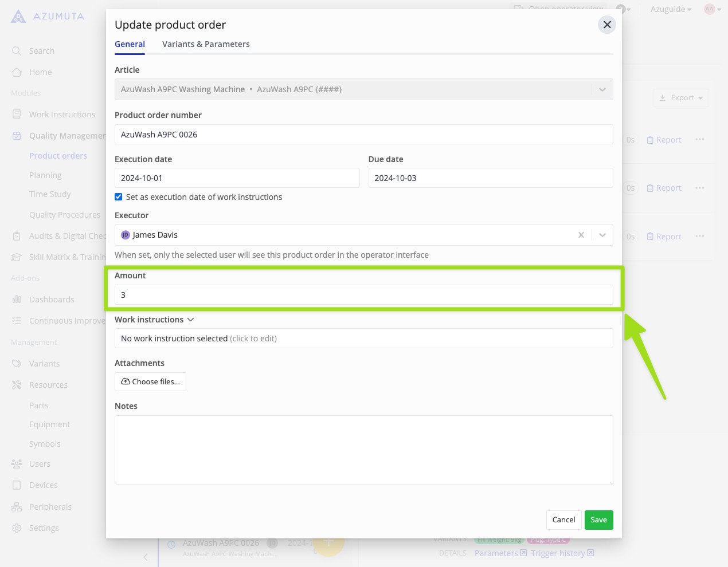The height and width of the screenshot is (567, 728).
Task: Switch to the Variants & Parameters tab
Action: (206, 44)
